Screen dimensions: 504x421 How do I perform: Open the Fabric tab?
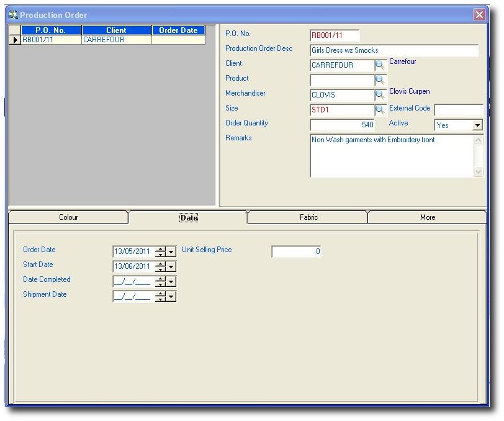pyautogui.click(x=308, y=217)
